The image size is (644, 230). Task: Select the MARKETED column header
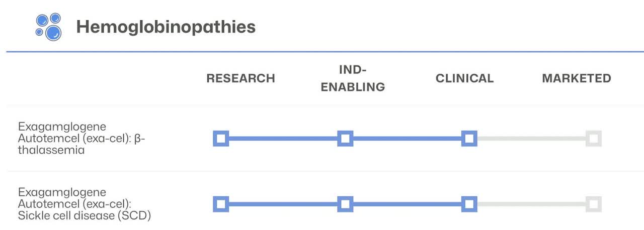tap(576, 78)
